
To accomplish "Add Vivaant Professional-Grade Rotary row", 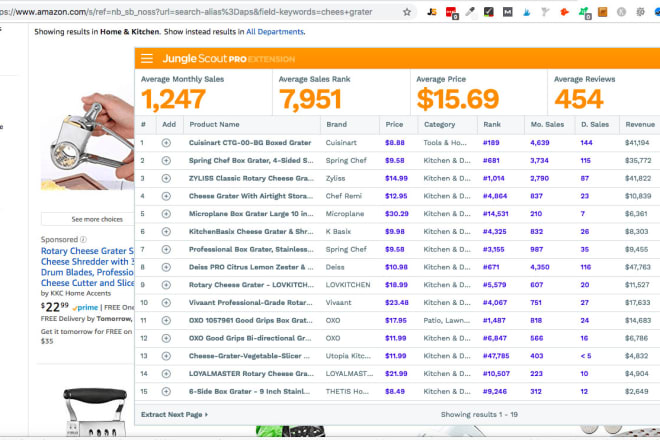I will 166,303.
